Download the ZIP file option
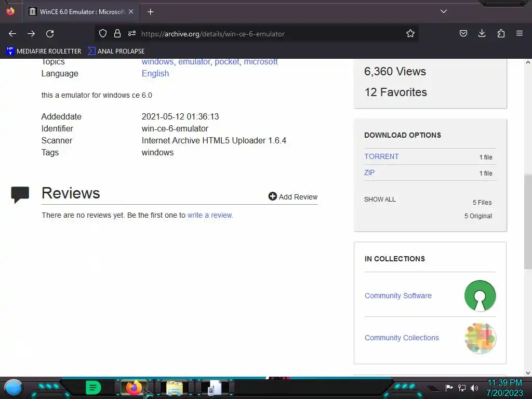The height and width of the screenshot is (399, 532). [x=369, y=172]
